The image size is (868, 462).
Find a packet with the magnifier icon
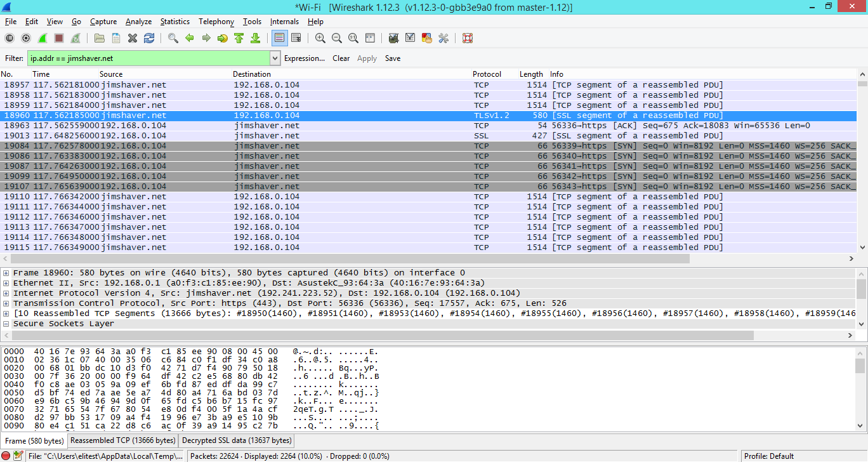[173, 38]
